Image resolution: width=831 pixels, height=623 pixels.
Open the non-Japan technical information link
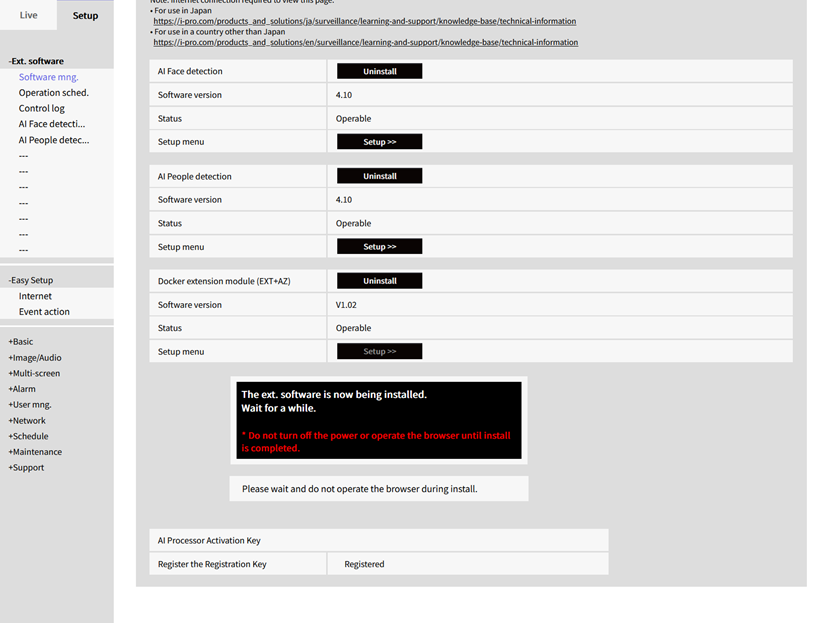pos(365,43)
